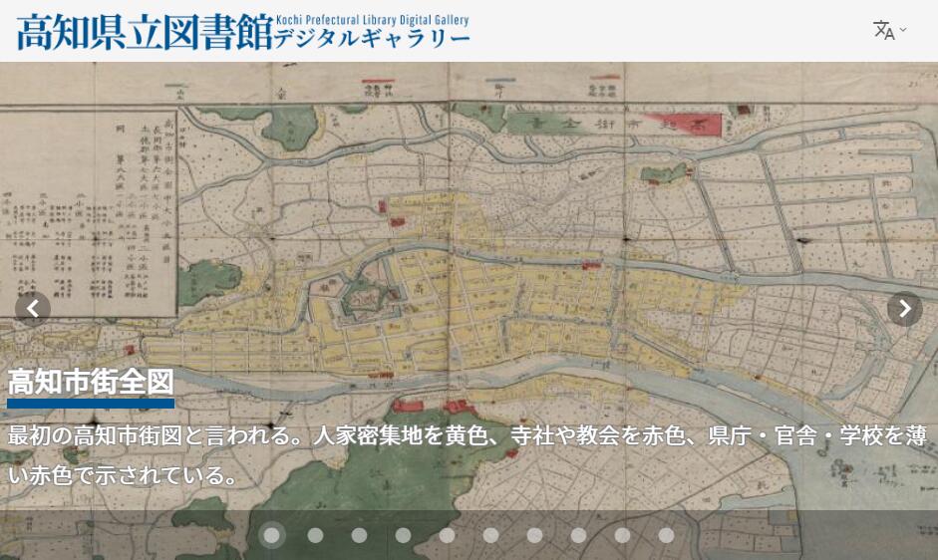Image resolution: width=938 pixels, height=560 pixels.
Task: Select the fifth carousel indicator dot
Action: pos(447,535)
